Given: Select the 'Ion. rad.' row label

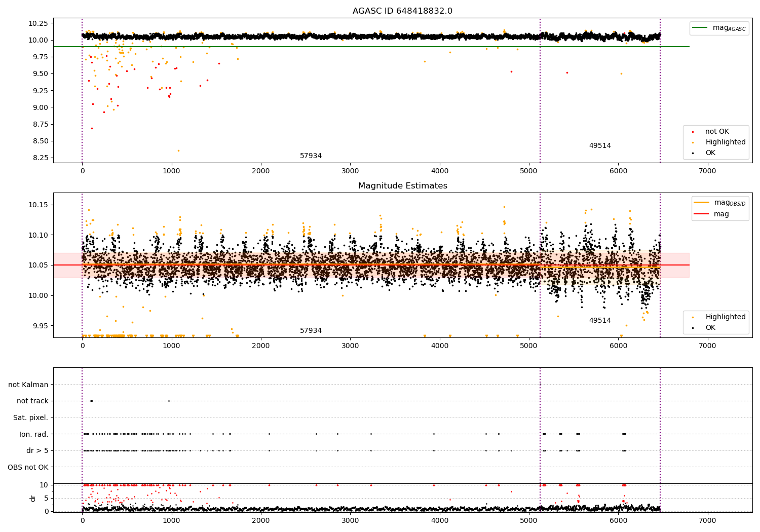Looking at the screenshot, I should tap(34, 434).
